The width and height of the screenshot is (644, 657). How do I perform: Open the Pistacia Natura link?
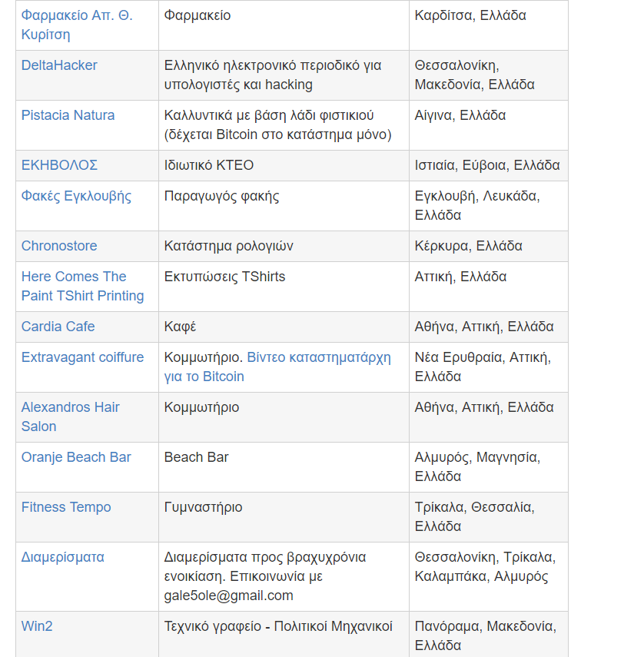pyautogui.click(x=68, y=115)
